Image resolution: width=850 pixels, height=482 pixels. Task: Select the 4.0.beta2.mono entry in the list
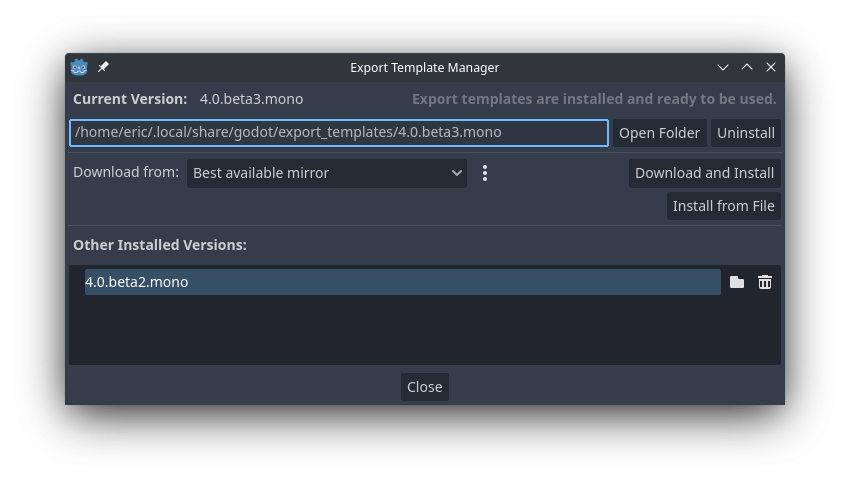click(x=403, y=282)
